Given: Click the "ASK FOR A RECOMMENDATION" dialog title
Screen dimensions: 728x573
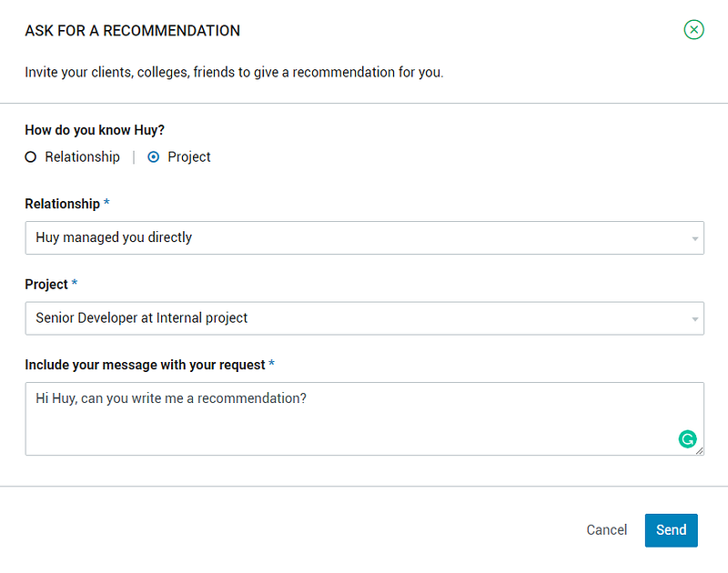Looking at the screenshot, I should pyautogui.click(x=133, y=31).
